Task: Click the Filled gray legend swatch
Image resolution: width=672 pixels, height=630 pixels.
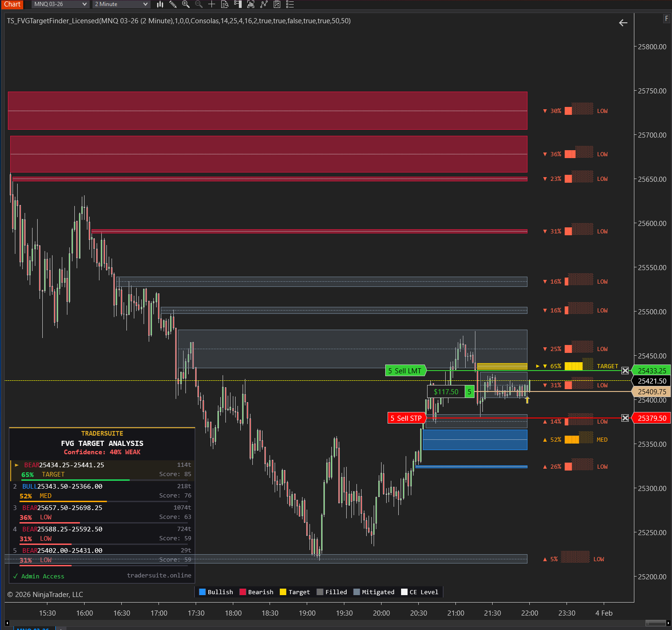Action: 320,592
